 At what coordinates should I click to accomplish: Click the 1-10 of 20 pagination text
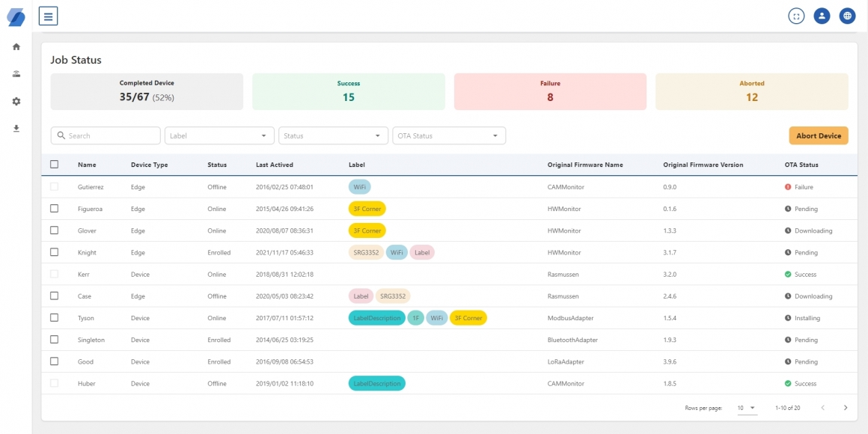pos(788,408)
